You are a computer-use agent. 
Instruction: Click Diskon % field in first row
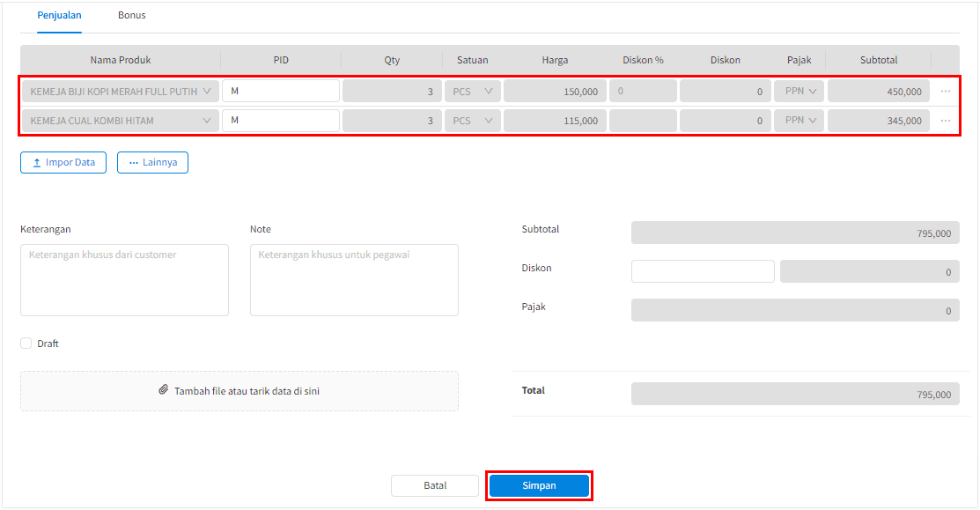click(643, 92)
